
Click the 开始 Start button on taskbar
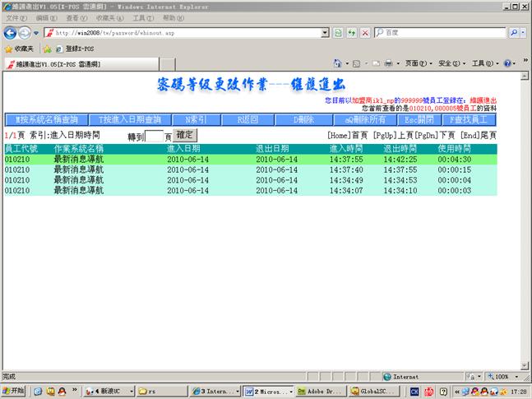pyautogui.click(x=14, y=391)
